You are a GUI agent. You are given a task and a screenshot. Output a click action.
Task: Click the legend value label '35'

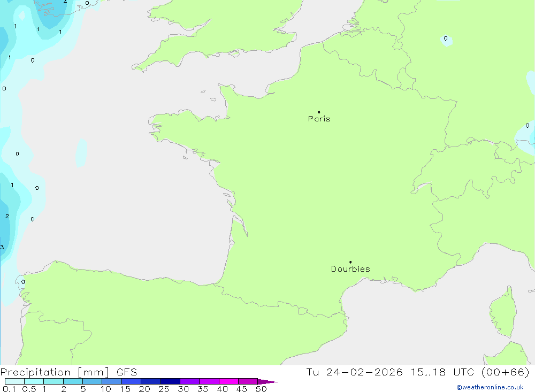coord(203,389)
